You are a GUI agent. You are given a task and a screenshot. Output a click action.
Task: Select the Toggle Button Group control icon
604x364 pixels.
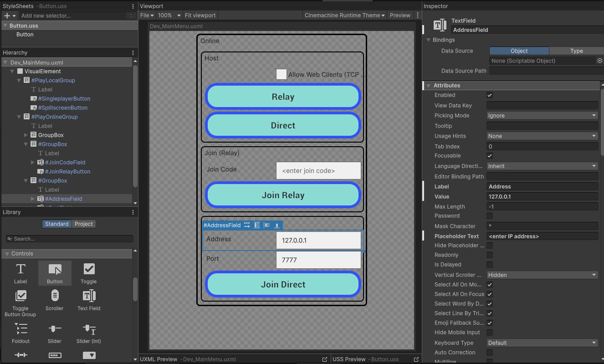click(x=20, y=296)
